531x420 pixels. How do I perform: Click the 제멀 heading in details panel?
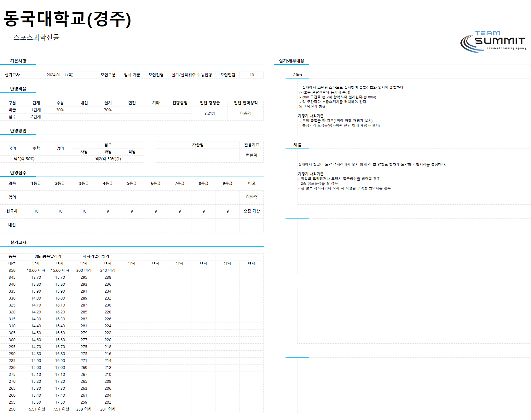[x=297, y=145]
